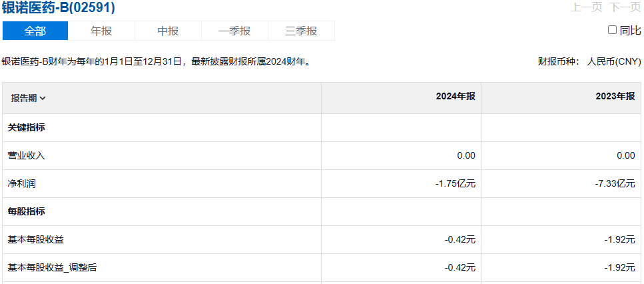
Task: Switch to 一季报 tab
Action: [234, 31]
